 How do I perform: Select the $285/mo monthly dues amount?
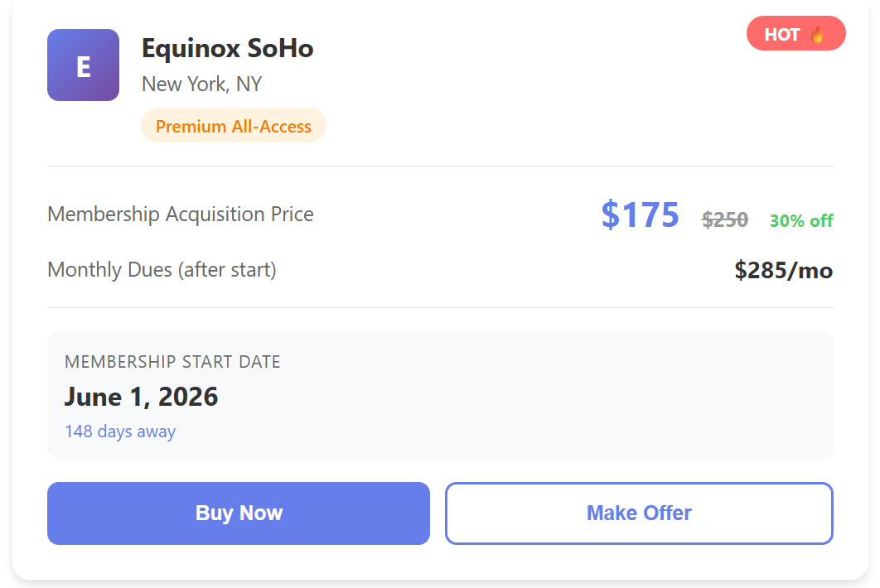click(783, 270)
